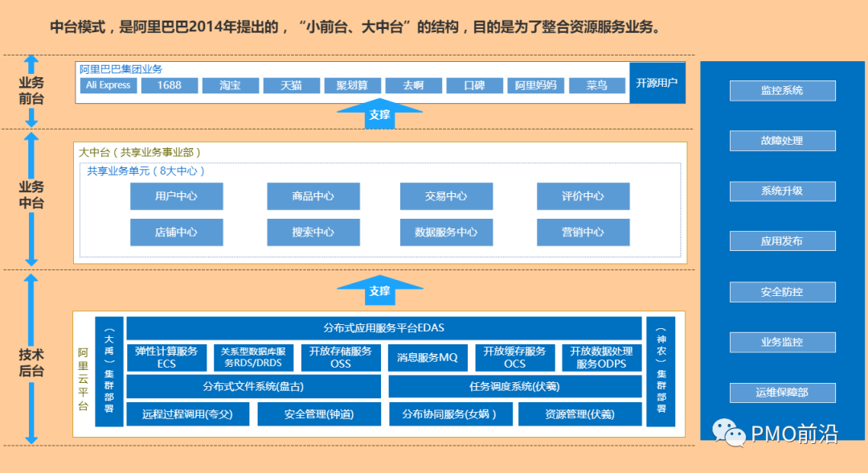Click 数据服务中心 box
Screen dimensions: 868x473
point(446,232)
